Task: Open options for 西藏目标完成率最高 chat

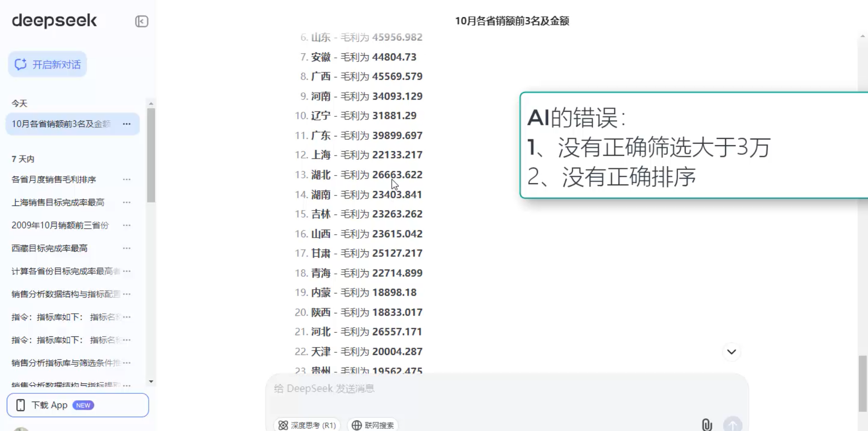Action: pos(127,248)
